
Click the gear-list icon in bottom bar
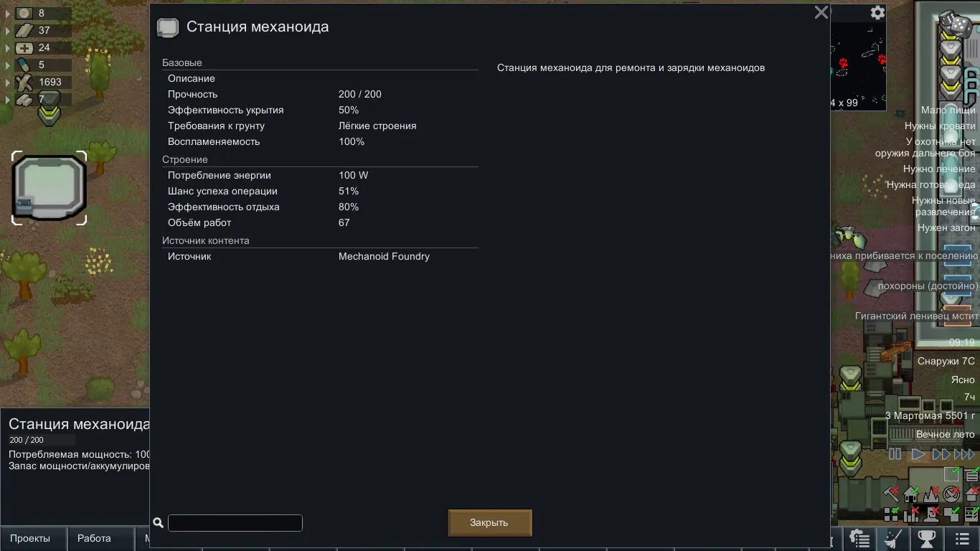click(859, 538)
